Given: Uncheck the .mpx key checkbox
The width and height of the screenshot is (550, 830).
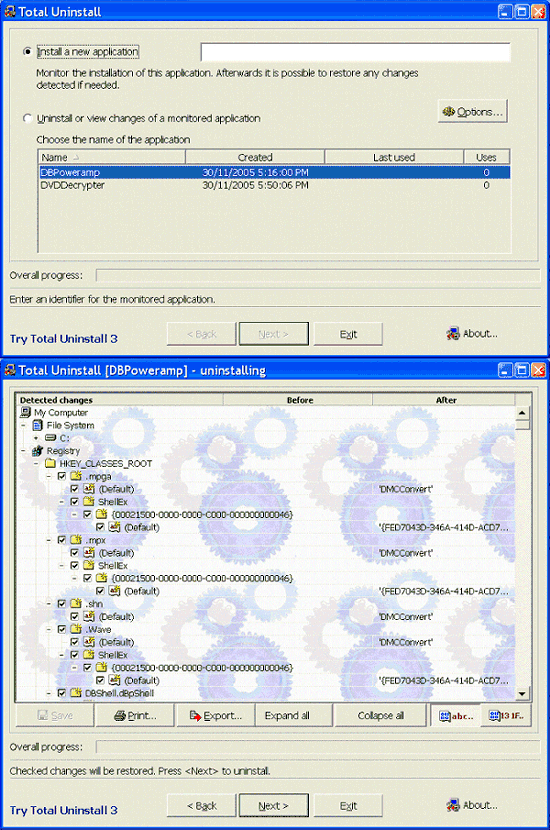Looking at the screenshot, I should pyautogui.click(x=62, y=540).
